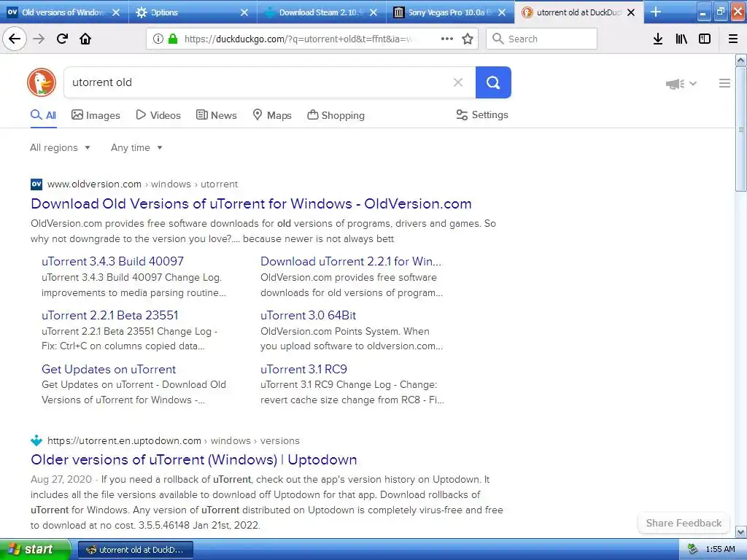Show site information icon in URL bar

click(158, 39)
